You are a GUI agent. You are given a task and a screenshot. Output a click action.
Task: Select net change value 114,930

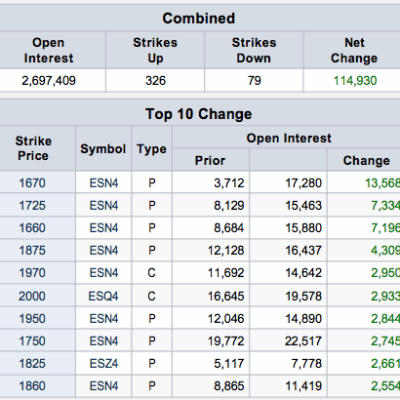pos(355,81)
